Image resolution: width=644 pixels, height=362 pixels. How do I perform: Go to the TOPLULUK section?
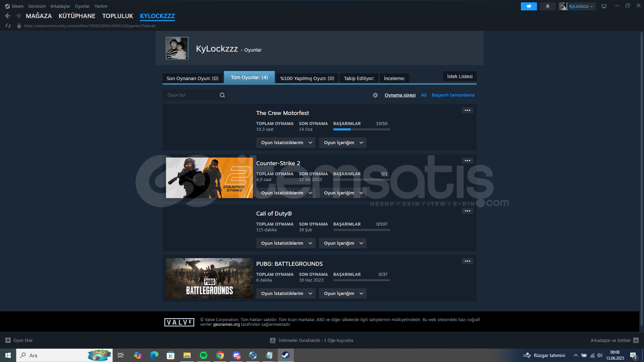(118, 16)
